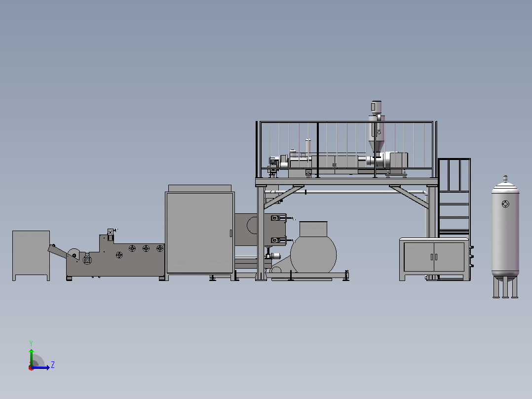The image size is (532, 399).
Task: Select the vertical pressure tank model
Action: [x=505, y=237]
